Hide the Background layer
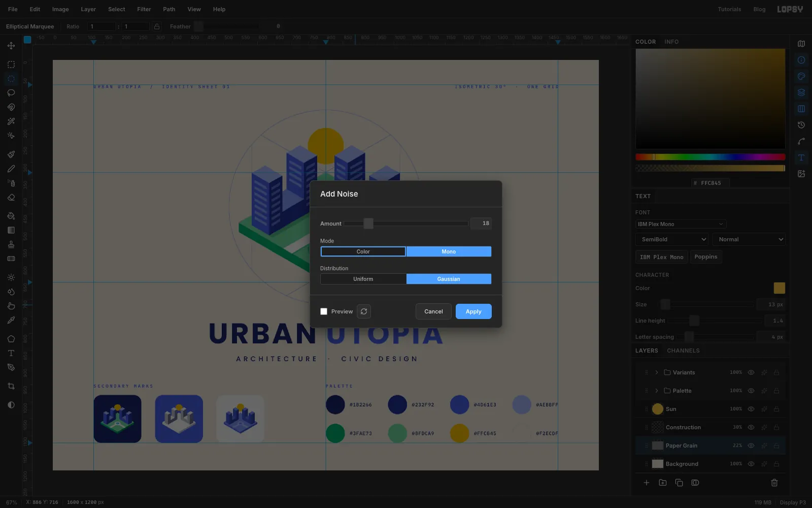Screen dimensions: 812x508 pyautogui.click(x=751, y=464)
